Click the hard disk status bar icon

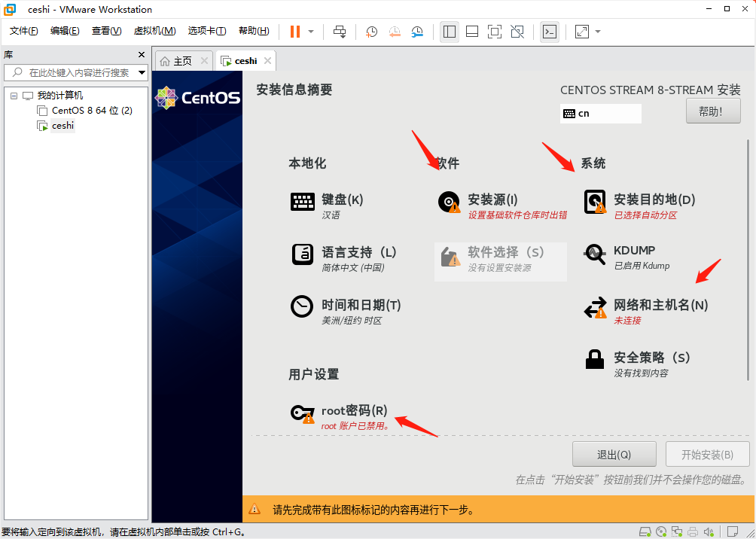645,531
